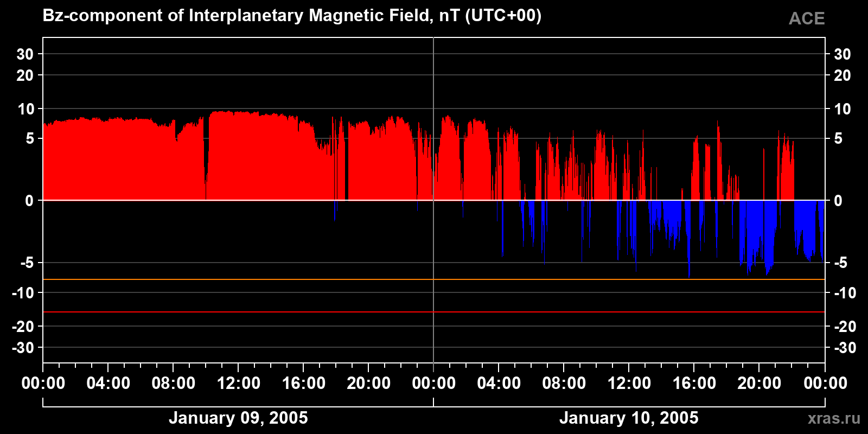Viewport: 868px width, 434px height.
Task: Click the midnight '00:00' label between both days
Action: 434,384
